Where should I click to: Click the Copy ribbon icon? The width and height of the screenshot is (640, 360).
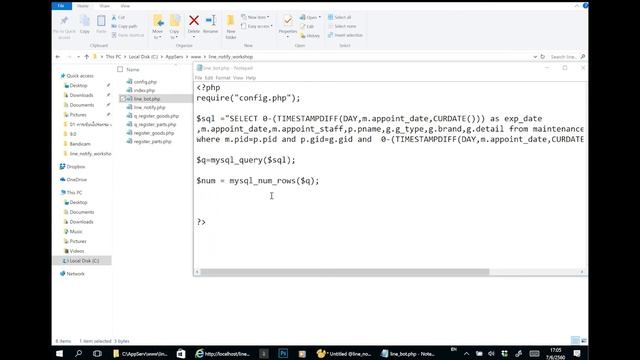[85, 24]
